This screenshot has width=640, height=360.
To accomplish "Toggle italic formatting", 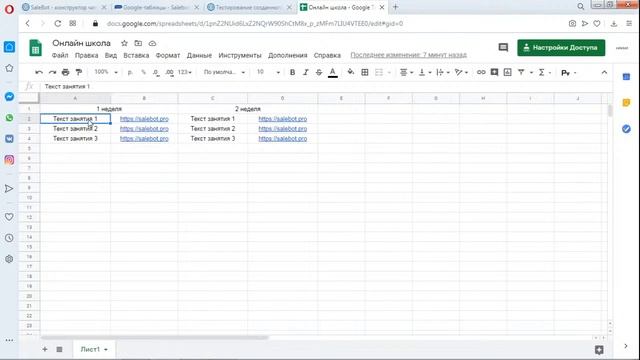I will 305,72.
